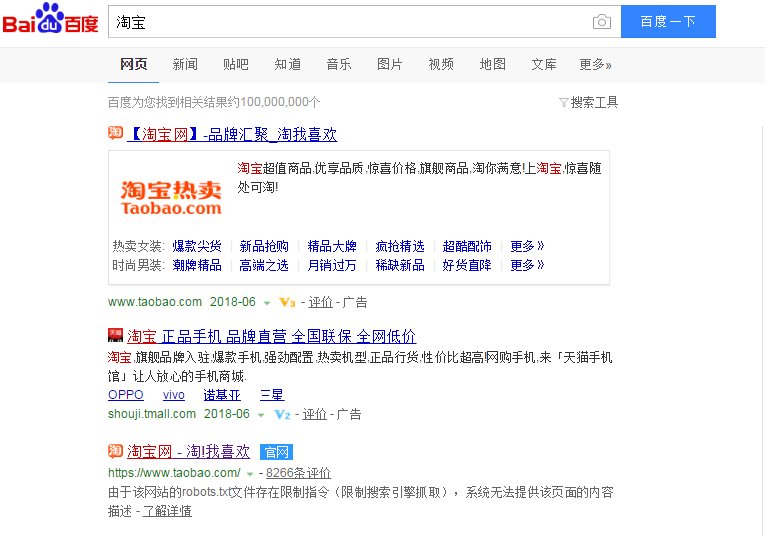The image size is (765, 536).
Task: Click the result count text 100,000,000个
Action: click(x=280, y=102)
